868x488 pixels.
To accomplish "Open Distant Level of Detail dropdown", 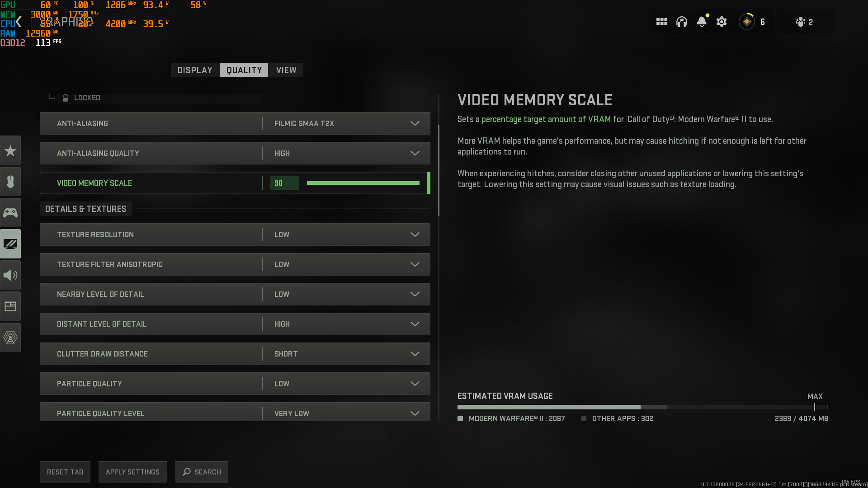I will [x=415, y=324].
